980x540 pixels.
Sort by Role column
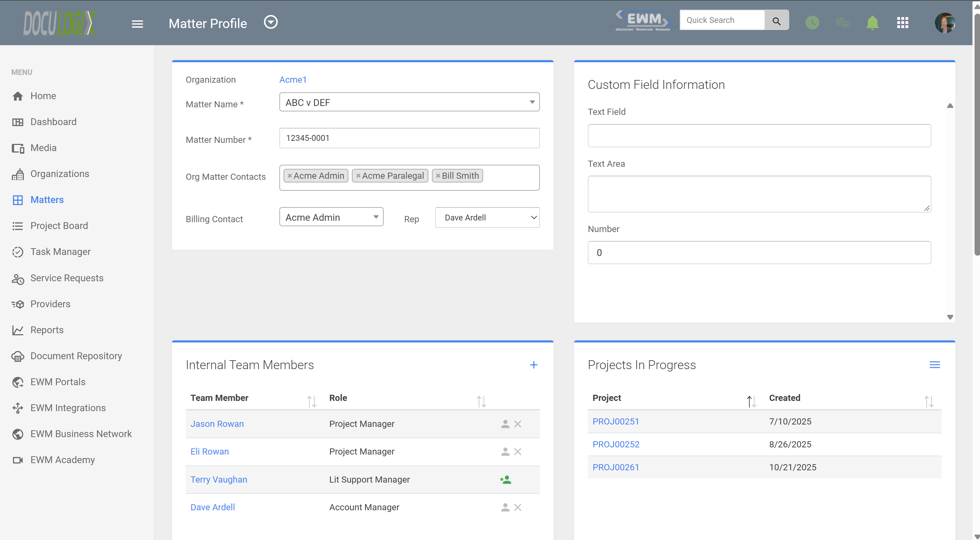click(481, 401)
